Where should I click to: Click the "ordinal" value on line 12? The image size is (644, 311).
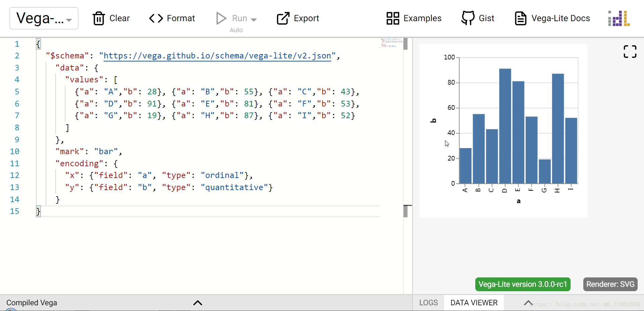(222, 175)
